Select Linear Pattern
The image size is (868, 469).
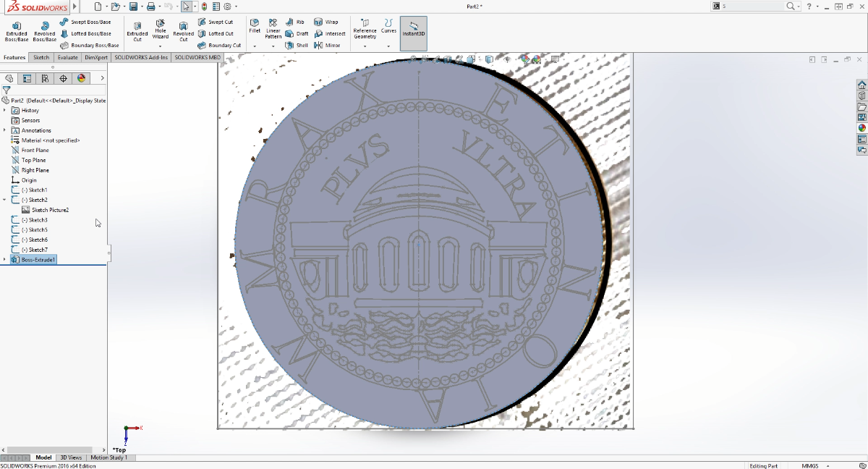tap(273, 29)
